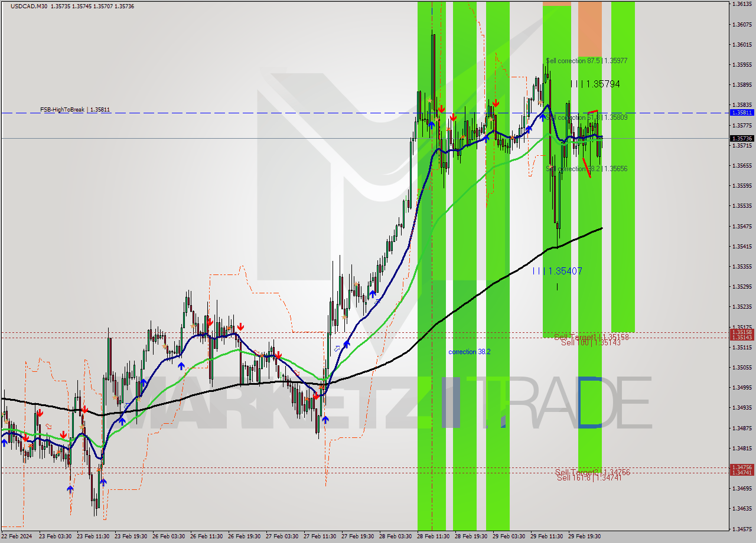
Task: Click the Sell correction 87.5 label
Action: pos(586,61)
